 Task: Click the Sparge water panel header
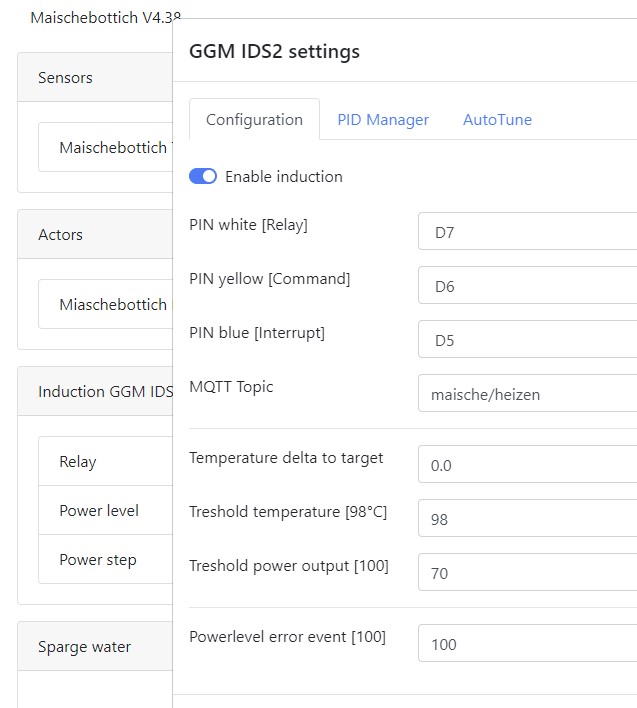pyautogui.click(x=95, y=647)
